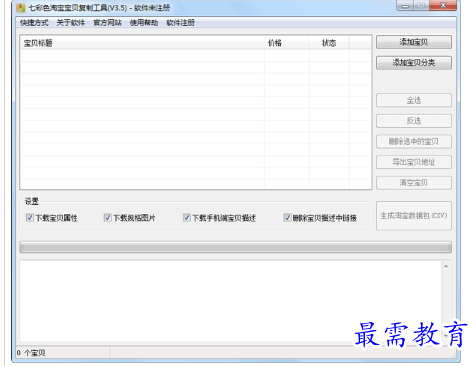
Task: Toggle the 下载宝贝属性 checkbox
Action: [30, 218]
